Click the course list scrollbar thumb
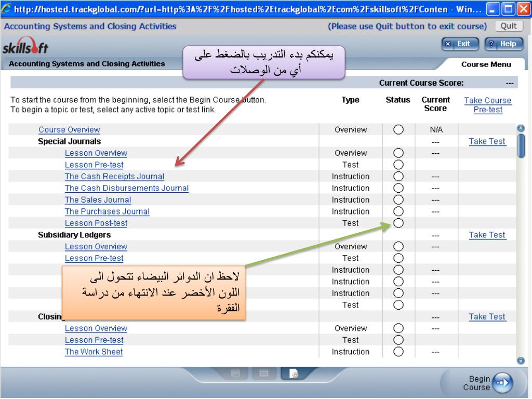This screenshot has height=399, width=532. pyautogui.click(x=521, y=146)
